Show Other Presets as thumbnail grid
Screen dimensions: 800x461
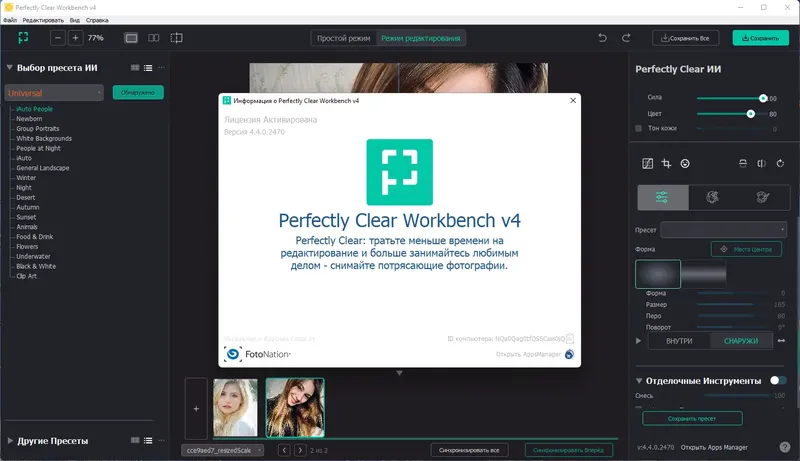point(135,440)
